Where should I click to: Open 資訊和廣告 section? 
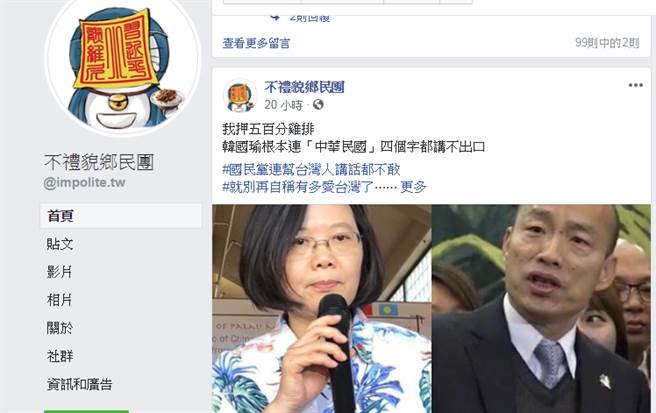[x=79, y=384]
